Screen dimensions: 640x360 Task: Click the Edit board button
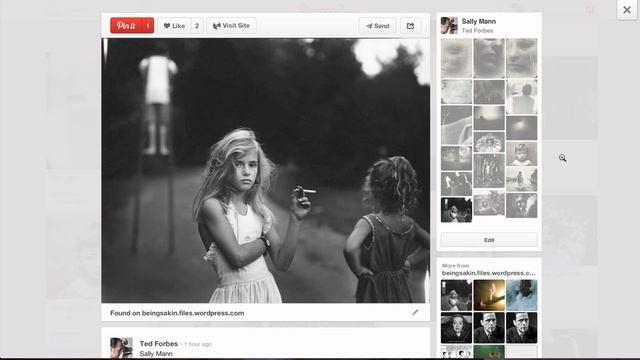489,240
